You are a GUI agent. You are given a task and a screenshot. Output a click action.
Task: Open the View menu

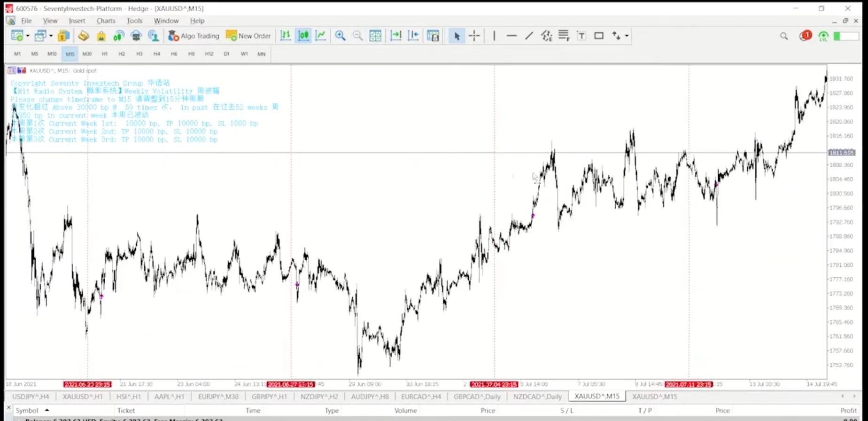tap(50, 21)
